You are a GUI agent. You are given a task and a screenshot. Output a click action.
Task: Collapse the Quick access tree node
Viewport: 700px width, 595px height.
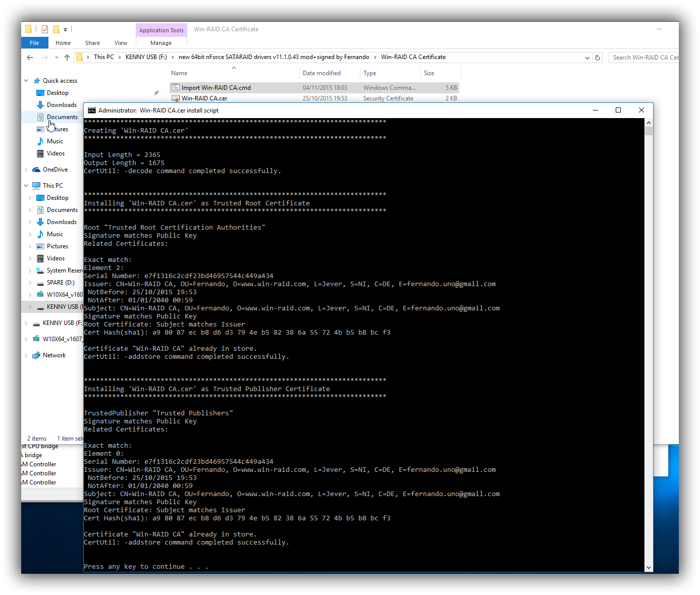coord(26,81)
